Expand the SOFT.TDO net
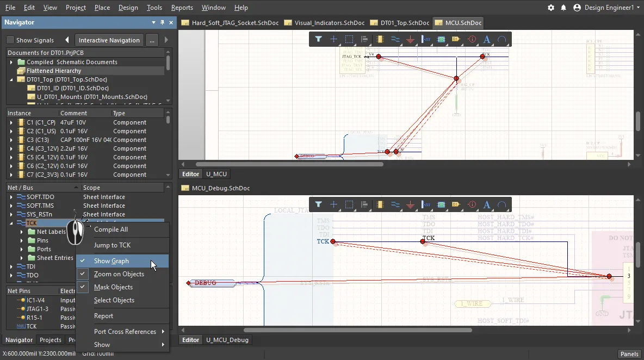The width and height of the screenshot is (644, 360). pyautogui.click(x=11, y=197)
